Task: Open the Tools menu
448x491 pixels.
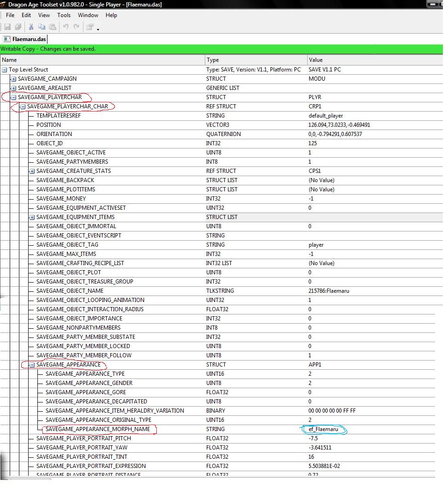Action: (x=64, y=15)
